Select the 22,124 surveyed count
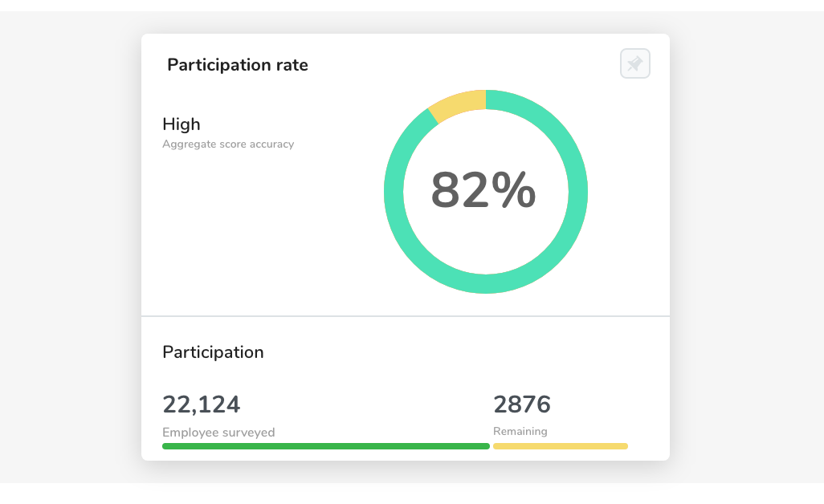The height and width of the screenshot is (504, 824). (202, 404)
